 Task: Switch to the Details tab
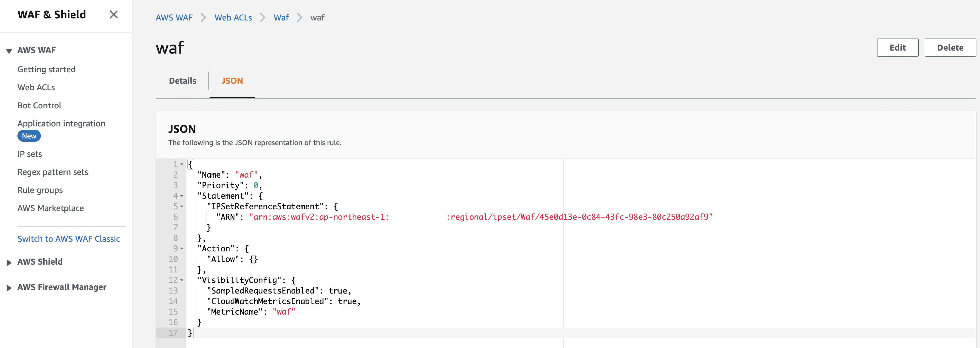[182, 81]
